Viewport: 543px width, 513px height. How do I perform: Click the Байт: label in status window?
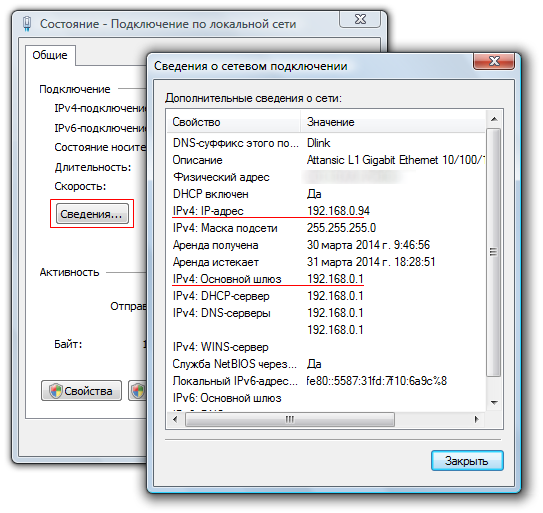68,344
